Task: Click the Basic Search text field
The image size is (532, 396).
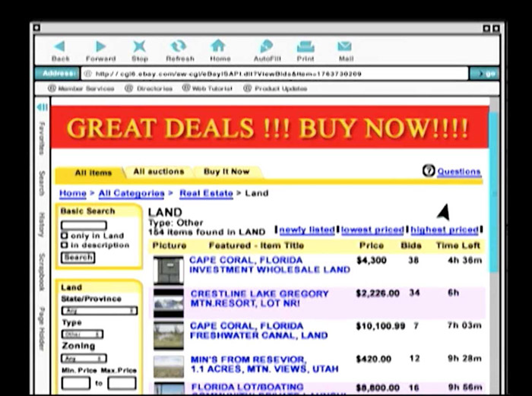Action: coord(84,225)
